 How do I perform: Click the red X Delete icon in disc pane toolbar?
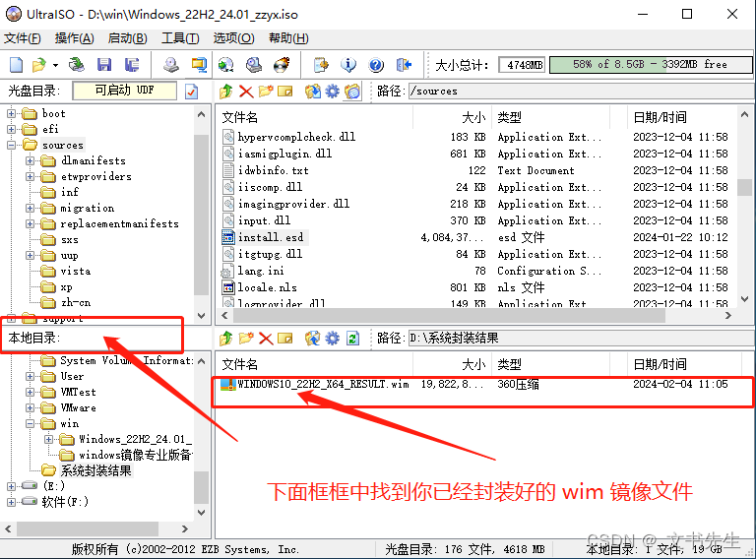click(246, 92)
